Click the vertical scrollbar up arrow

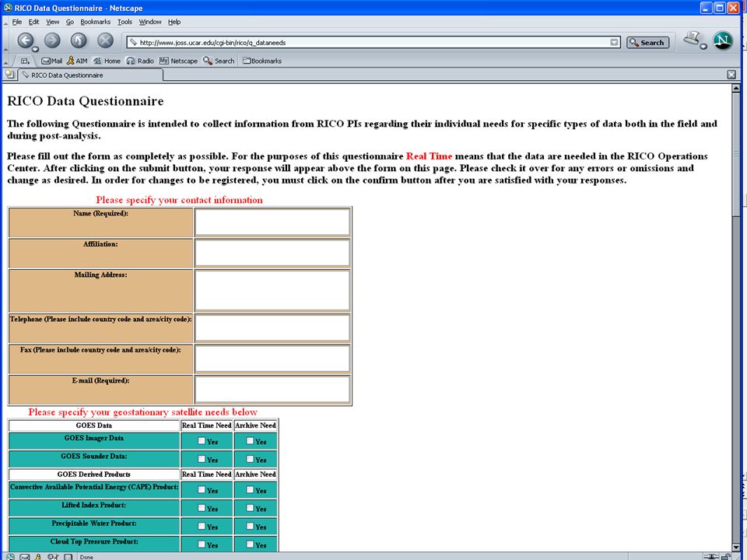[736, 88]
